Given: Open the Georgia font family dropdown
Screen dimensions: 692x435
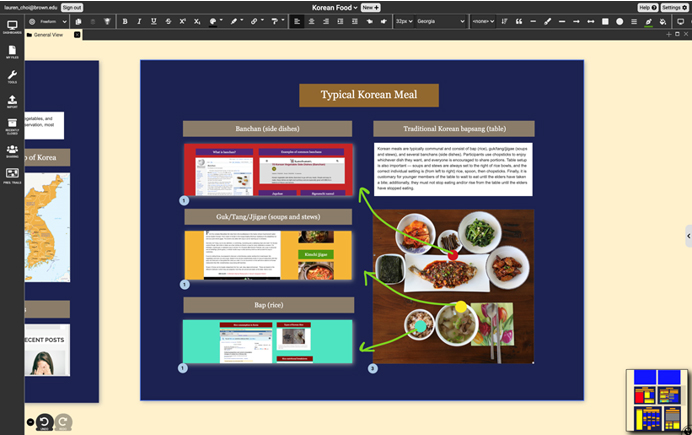Looking at the screenshot, I should (438, 21).
